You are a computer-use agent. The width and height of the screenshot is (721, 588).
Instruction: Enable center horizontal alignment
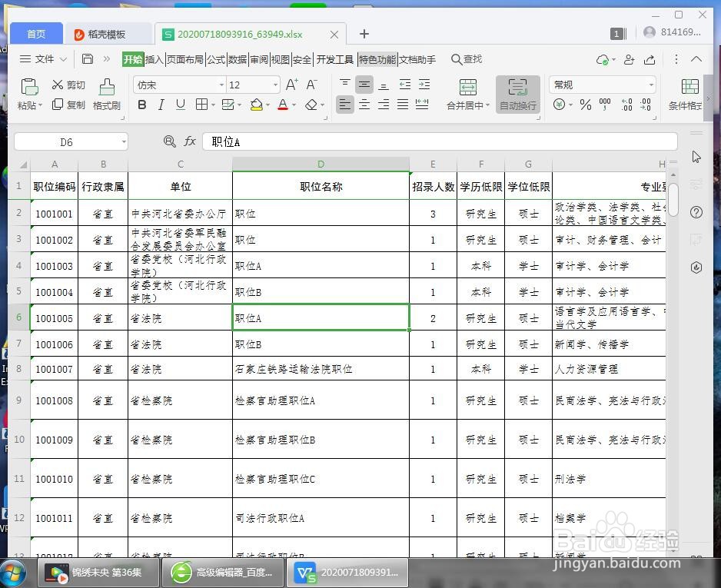[x=364, y=105]
